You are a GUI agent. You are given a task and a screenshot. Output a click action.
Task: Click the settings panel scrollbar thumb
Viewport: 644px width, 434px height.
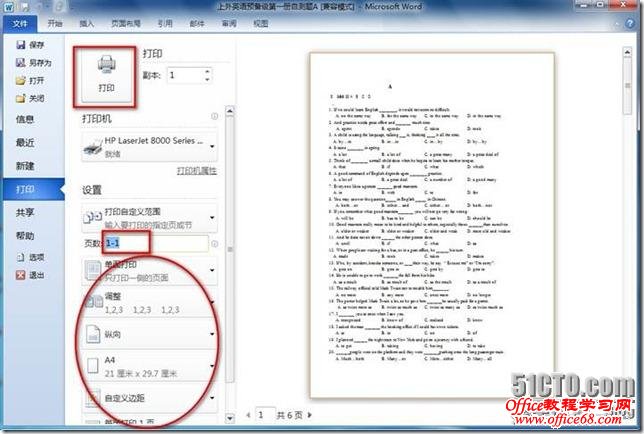230,249
